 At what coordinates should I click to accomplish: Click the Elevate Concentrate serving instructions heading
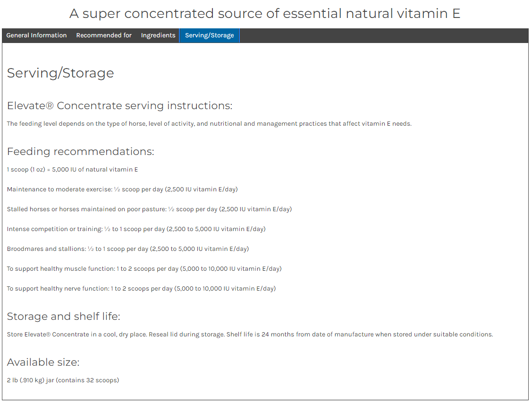coord(120,105)
